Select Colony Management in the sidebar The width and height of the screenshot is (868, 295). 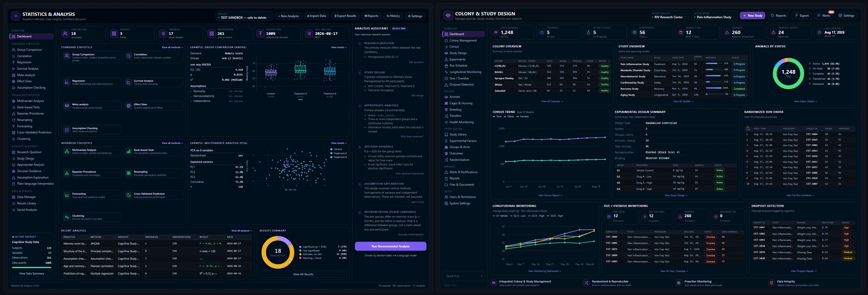click(x=463, y=40)
